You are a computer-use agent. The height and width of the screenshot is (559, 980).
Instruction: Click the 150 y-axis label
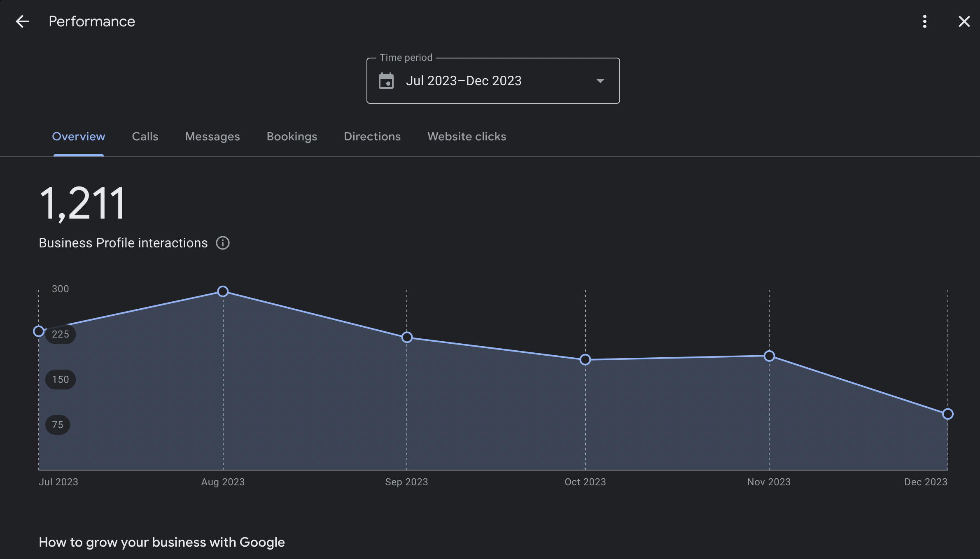(61, 380)
